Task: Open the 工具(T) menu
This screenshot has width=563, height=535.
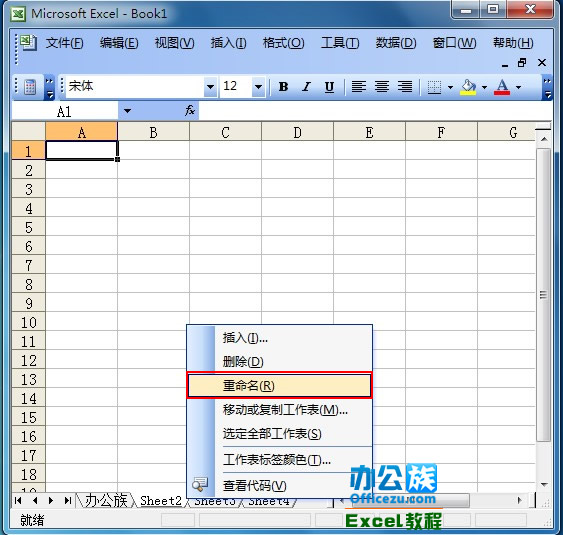Action: tap(340, 43)
